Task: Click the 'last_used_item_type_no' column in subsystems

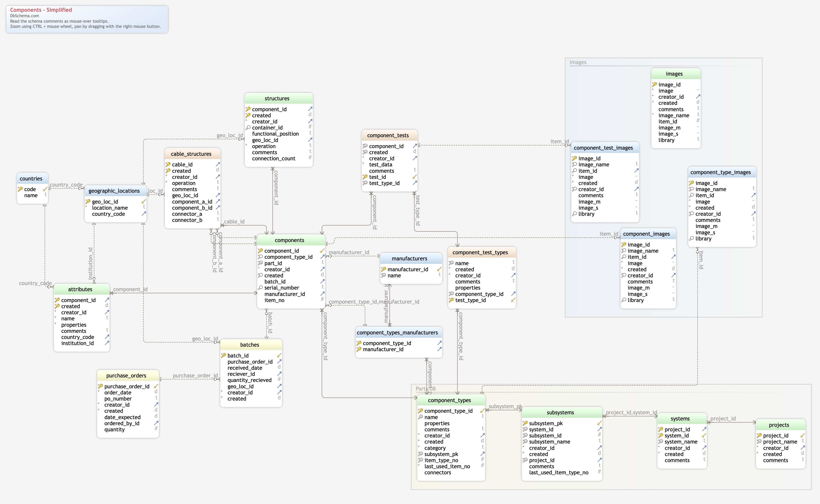Action: coord(559,472)
